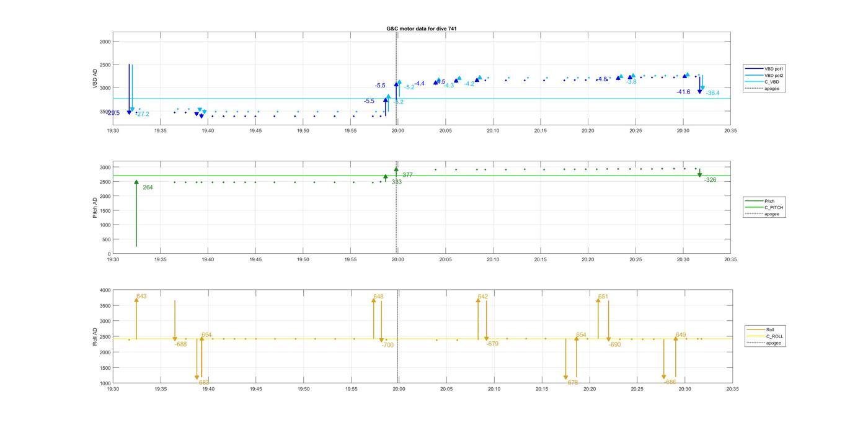The width and height of the screenshot is (868, 430).
Task: Click the tall green pitch arrow near 19:32
Action: coord(136,213)
